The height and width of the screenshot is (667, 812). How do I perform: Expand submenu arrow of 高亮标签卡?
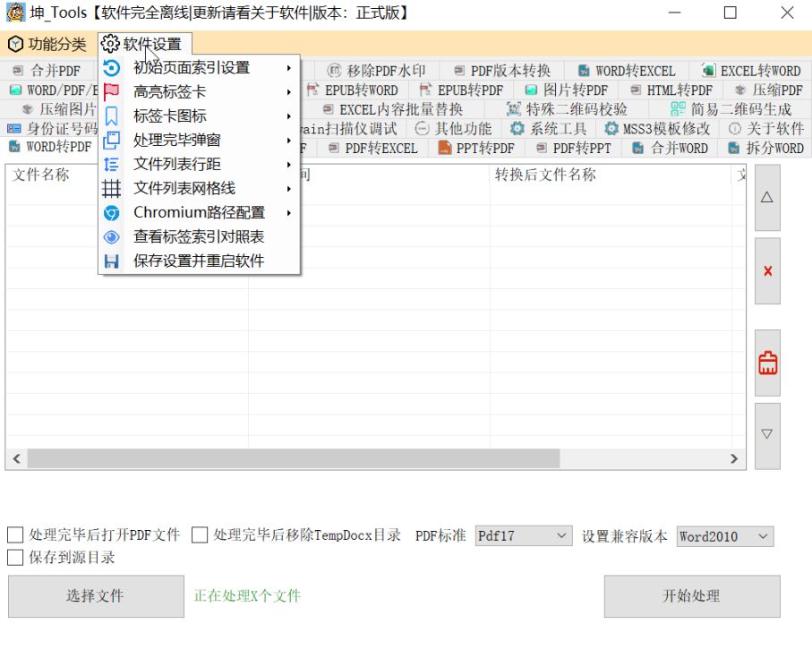(x=289, y=92)
